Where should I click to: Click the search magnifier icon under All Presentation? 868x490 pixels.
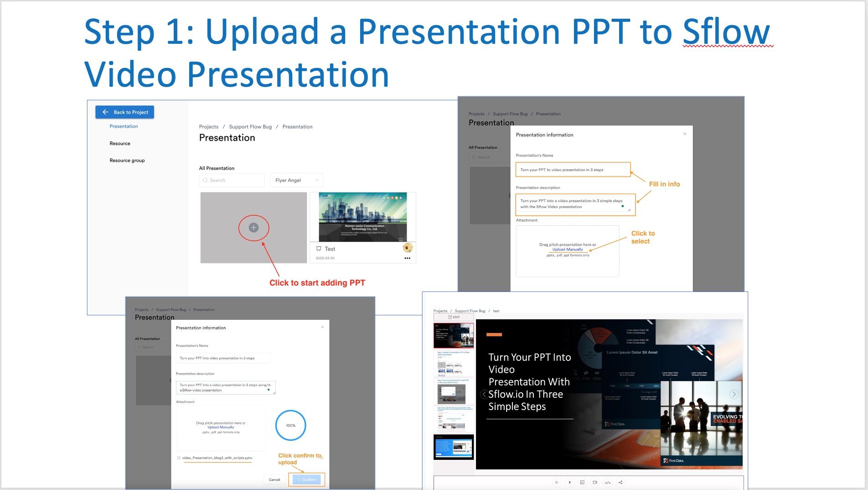(205, 180)
